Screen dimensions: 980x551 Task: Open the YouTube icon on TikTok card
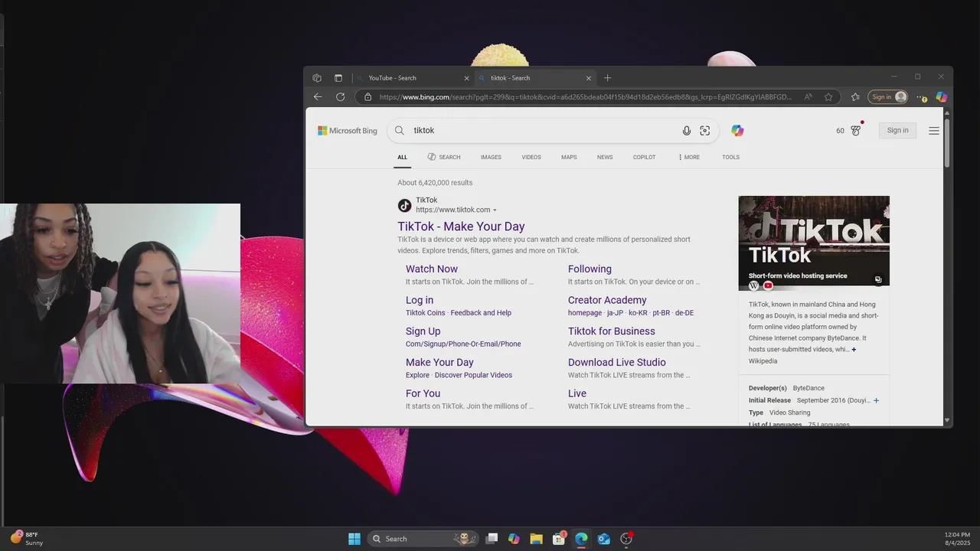[768, 285]
